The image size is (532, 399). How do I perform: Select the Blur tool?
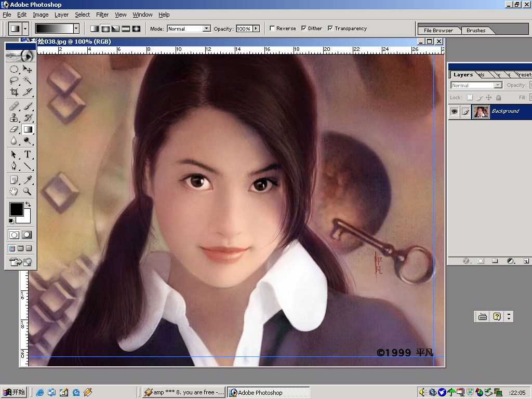(x=14, y=140)
